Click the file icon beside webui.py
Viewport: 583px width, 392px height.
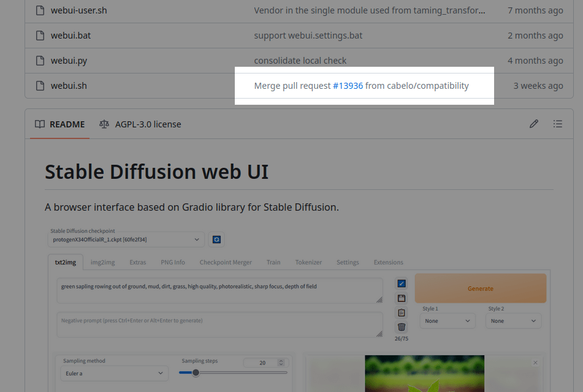[x=40, y=61]
